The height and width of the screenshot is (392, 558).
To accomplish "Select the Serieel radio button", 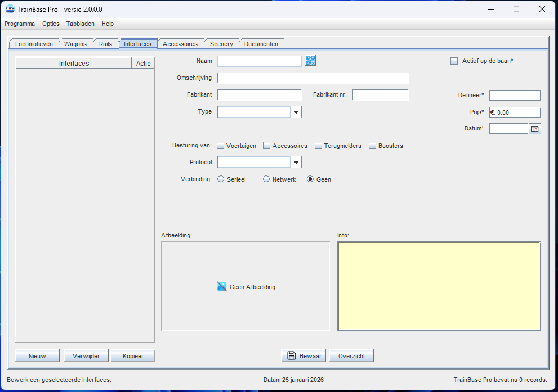I will pyautogui.click(x=221, y=179).
